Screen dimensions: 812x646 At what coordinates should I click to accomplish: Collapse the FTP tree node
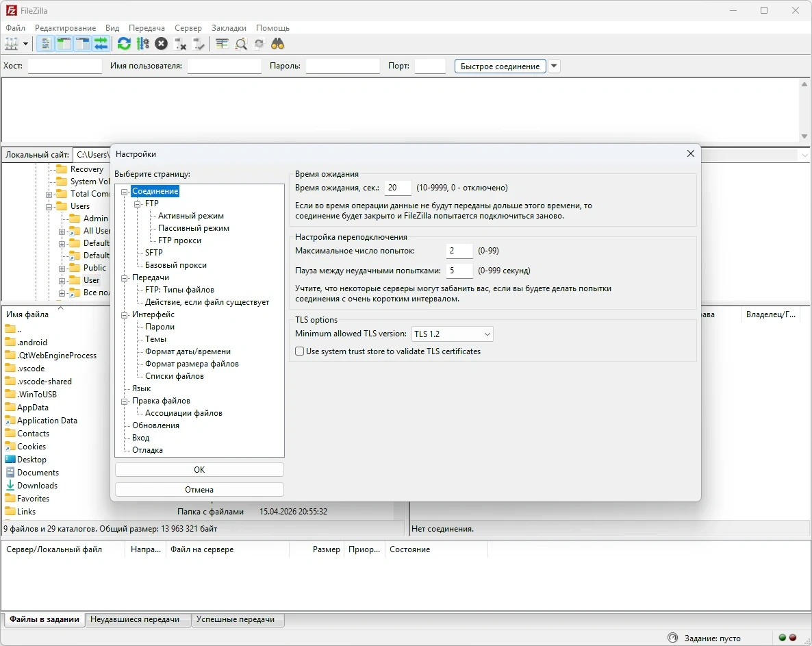point(137,204)
